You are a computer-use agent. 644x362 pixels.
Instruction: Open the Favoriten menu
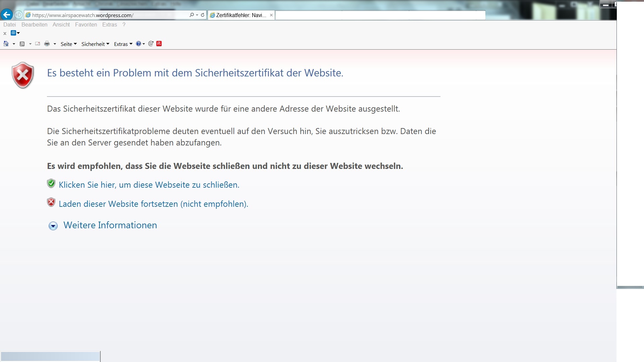tap(86, 25)
